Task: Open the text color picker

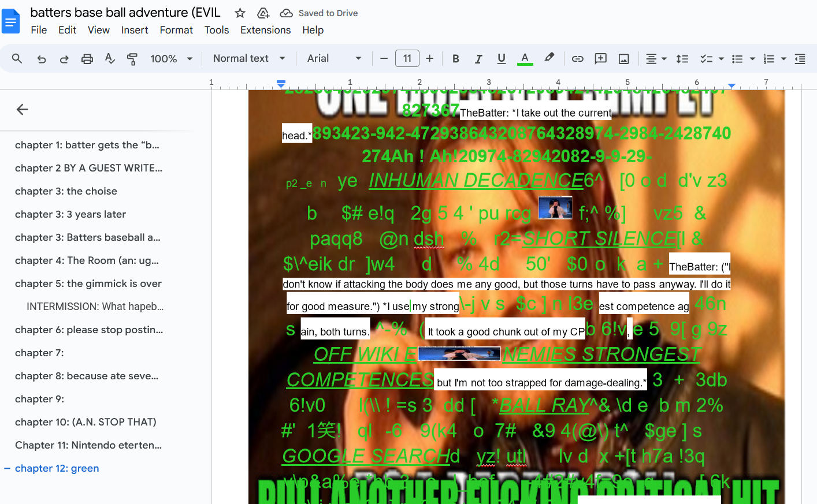Action: click(524, 58)
